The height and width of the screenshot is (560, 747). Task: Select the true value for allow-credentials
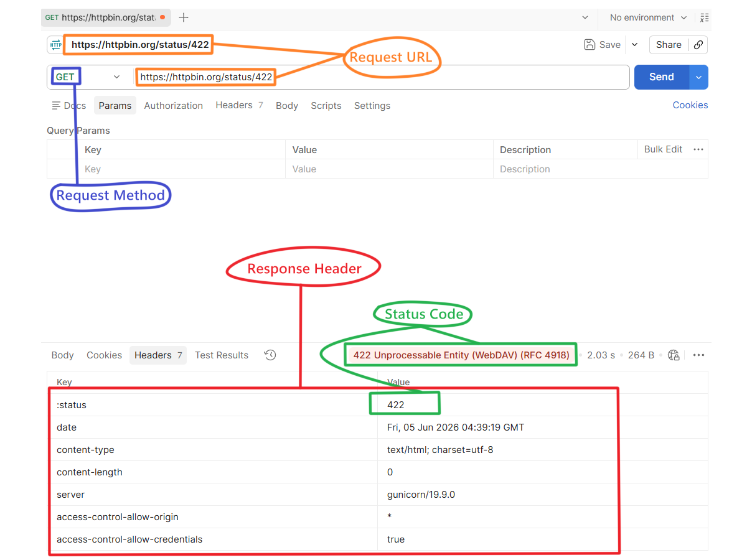click(x=396, y=539)
